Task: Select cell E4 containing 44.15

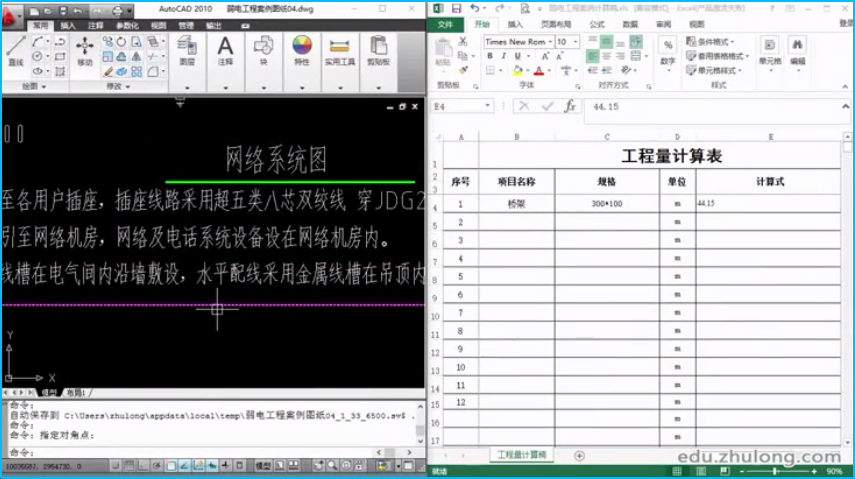Action: 768,203
